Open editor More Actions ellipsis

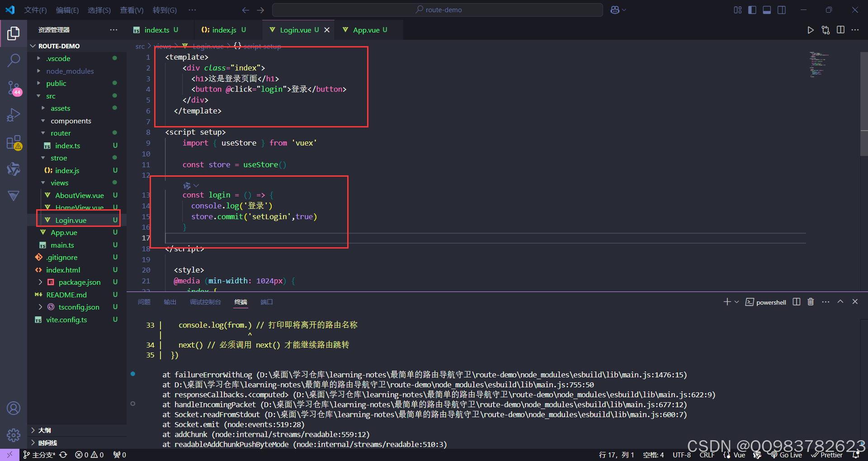[855, 30]
